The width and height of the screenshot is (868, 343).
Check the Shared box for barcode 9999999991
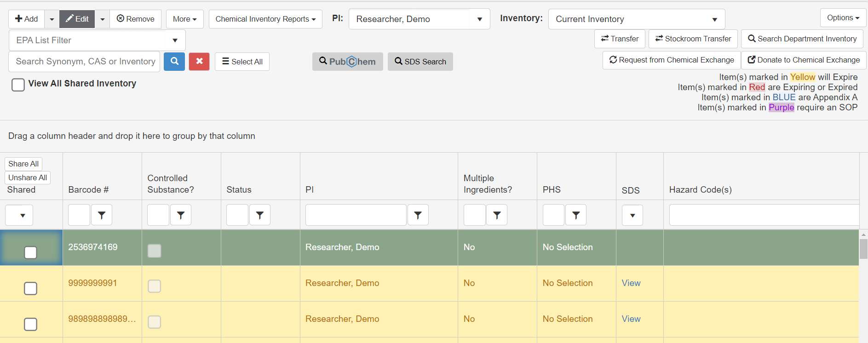[x=30, y=288]
